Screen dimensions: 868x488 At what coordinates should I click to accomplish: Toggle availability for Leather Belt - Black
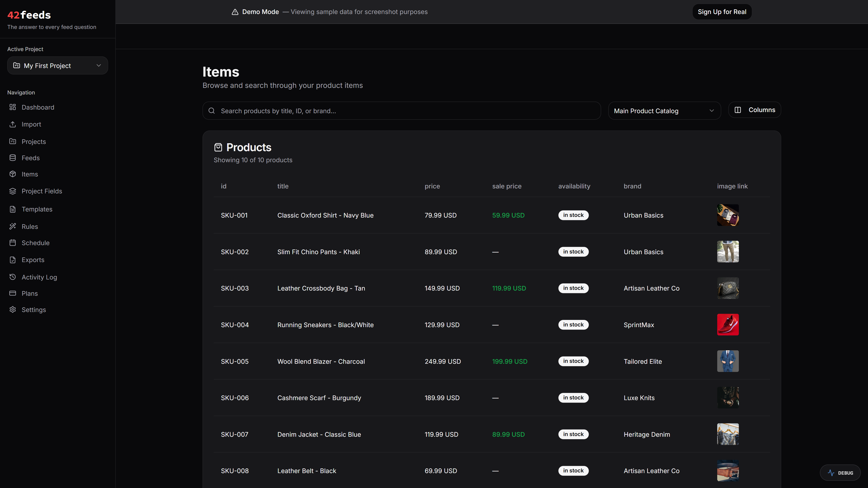pyautogui.click(x=573, y=470)
